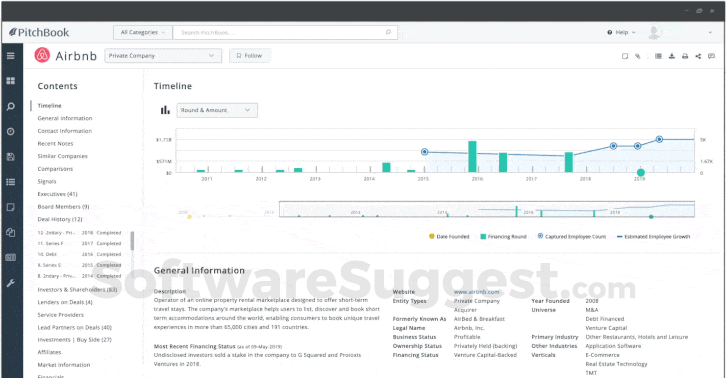Screen dimensions: 726x378
Task: Open Board Members (9) section
Action: [63, 207]
